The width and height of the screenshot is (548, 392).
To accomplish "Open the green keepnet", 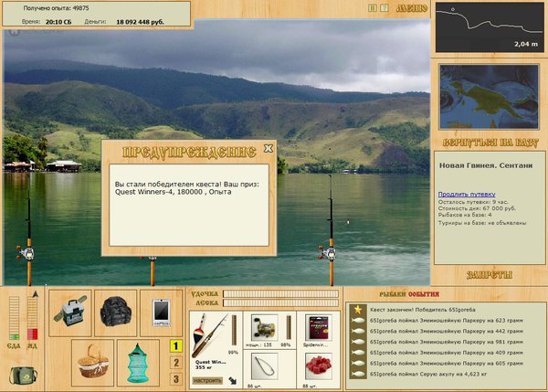I will point(138,363).
